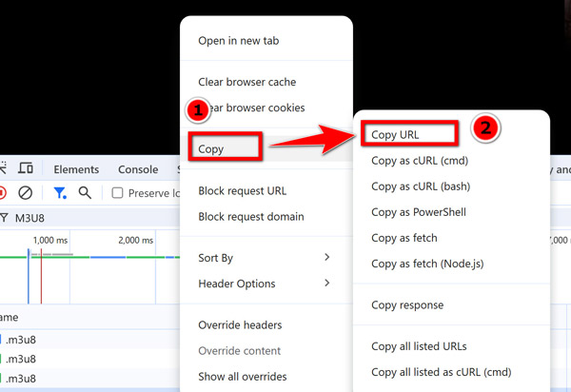
Task: Stop recording network log
Action: point(3,193)
